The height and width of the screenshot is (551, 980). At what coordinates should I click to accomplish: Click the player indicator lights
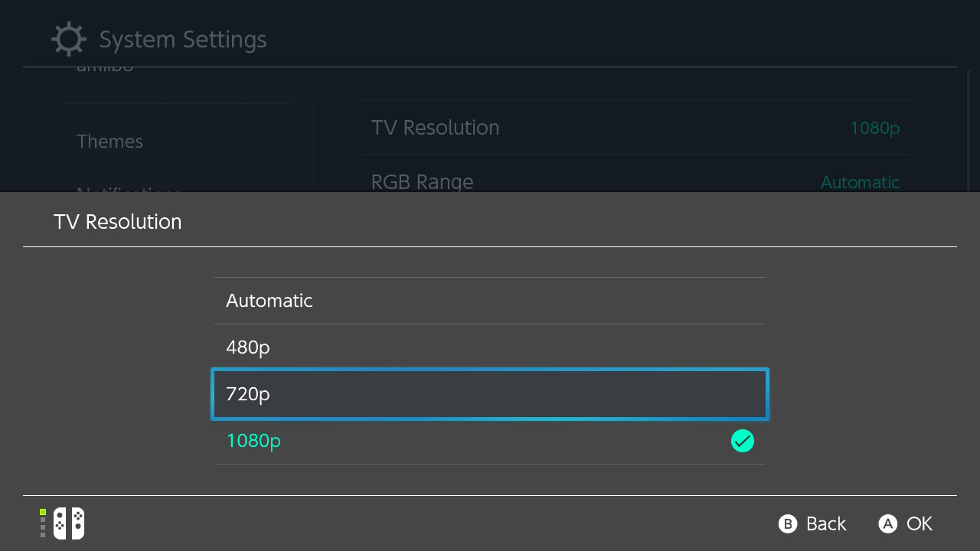click(x=43, y=523)
